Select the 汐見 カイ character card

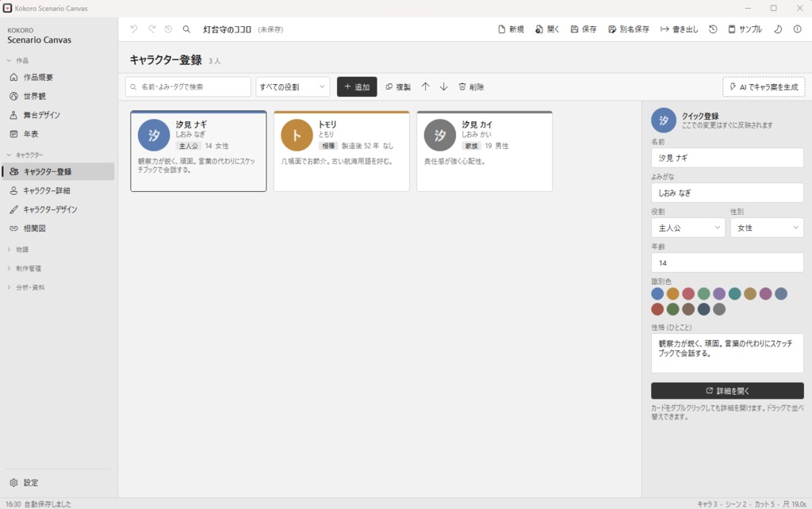[x=485, y=151]
